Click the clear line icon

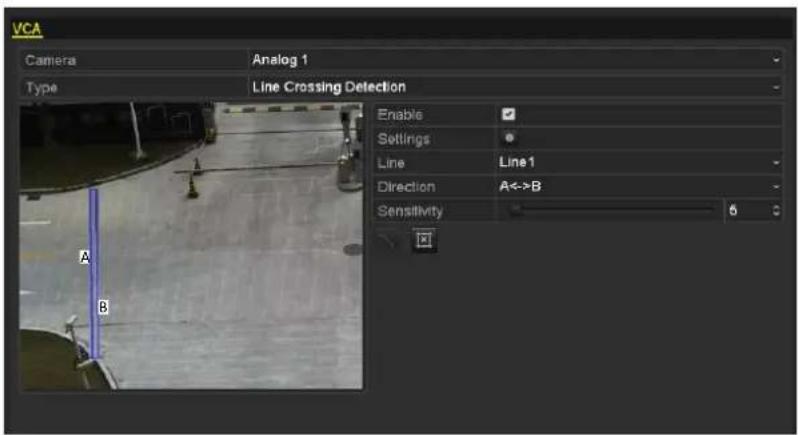(424, 240)
